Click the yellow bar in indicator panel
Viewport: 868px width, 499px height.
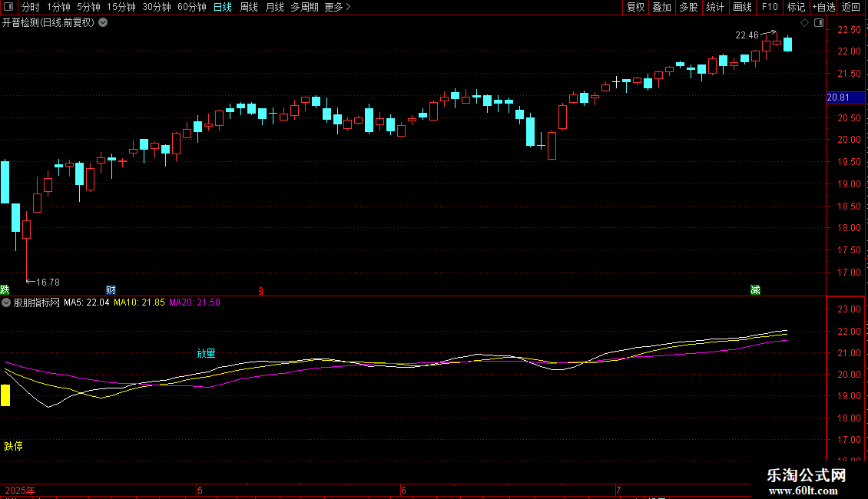click(5, 395)
